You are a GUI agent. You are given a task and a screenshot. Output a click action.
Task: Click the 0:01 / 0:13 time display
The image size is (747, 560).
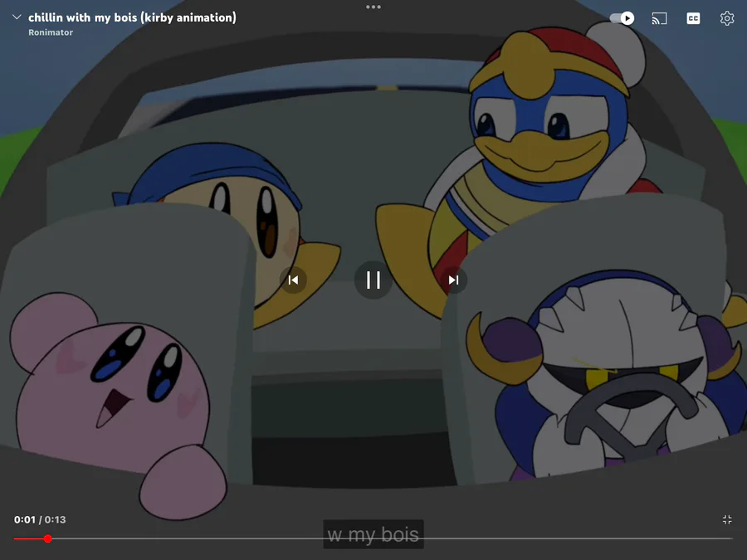(x=40, y=519)
